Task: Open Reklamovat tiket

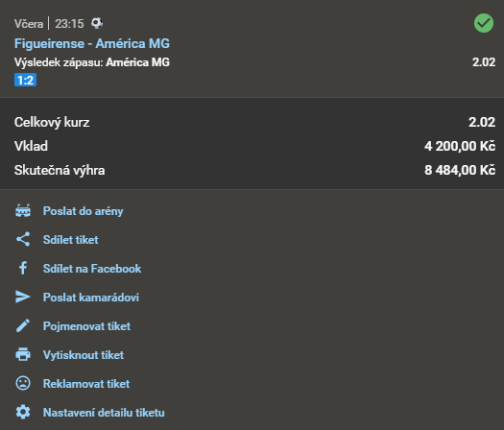Action: click(86, 384)
